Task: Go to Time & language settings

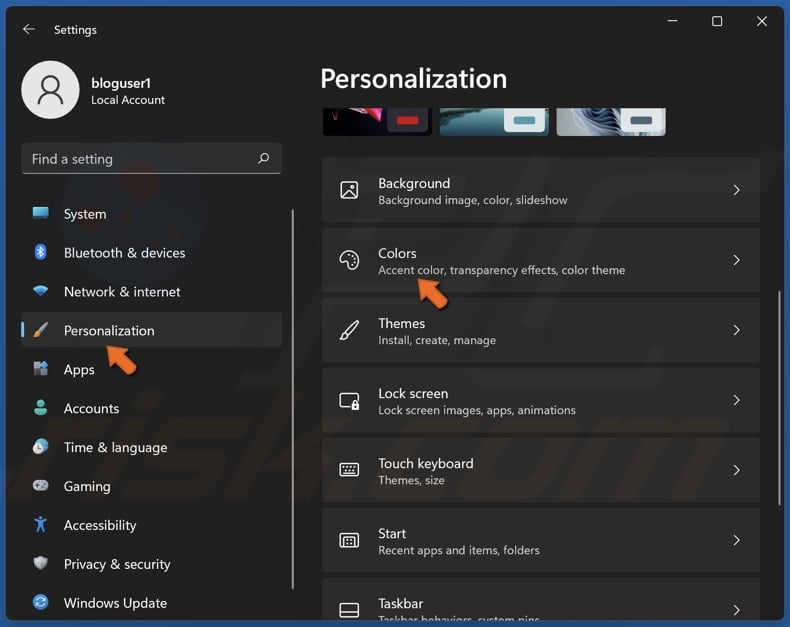Action: pos(151,447)
